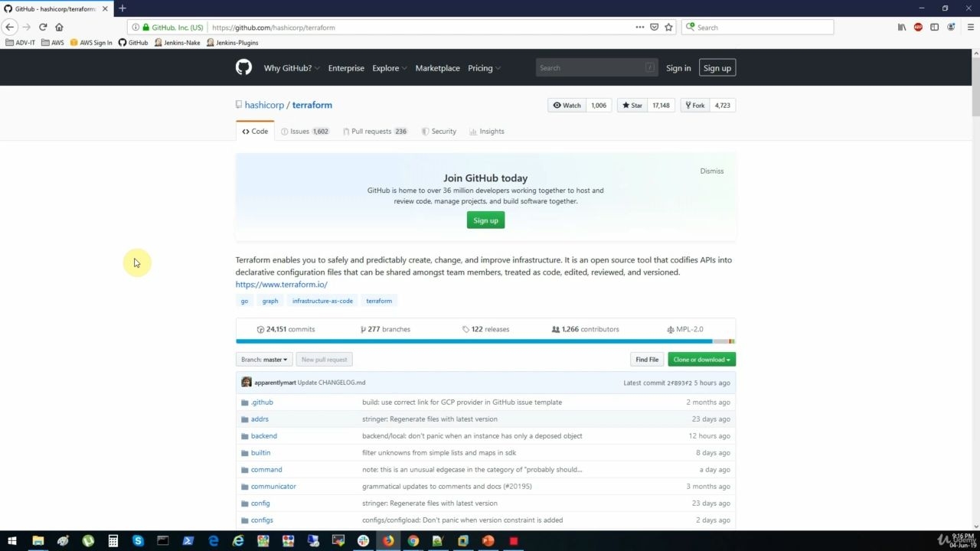980x551 pixels.
Task: Launch Skype from the taskbar
Action: (x=138, y=540)
